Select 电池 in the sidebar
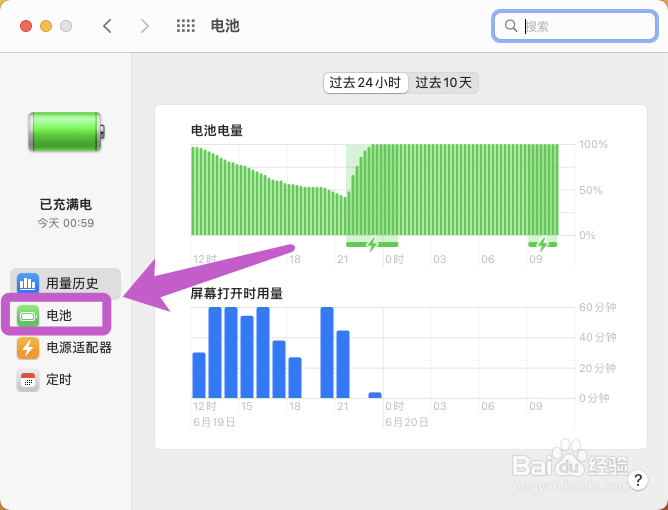668x510 pixels. [x=60, y=315]
